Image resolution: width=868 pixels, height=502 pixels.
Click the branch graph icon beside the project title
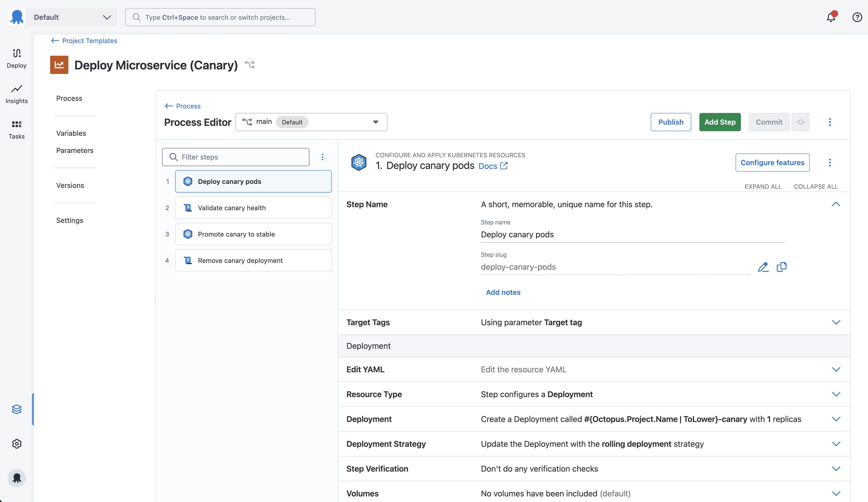[x=250, y=65]
